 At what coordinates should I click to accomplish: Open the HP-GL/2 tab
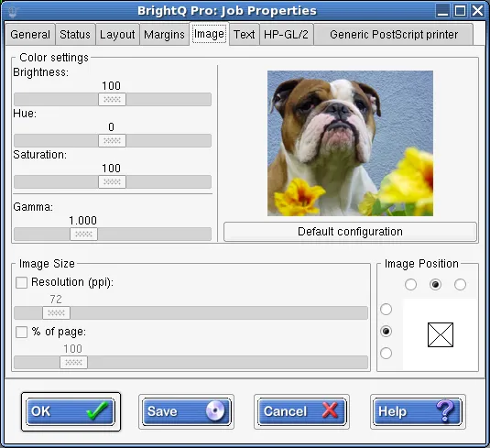(x=286, y=35)
